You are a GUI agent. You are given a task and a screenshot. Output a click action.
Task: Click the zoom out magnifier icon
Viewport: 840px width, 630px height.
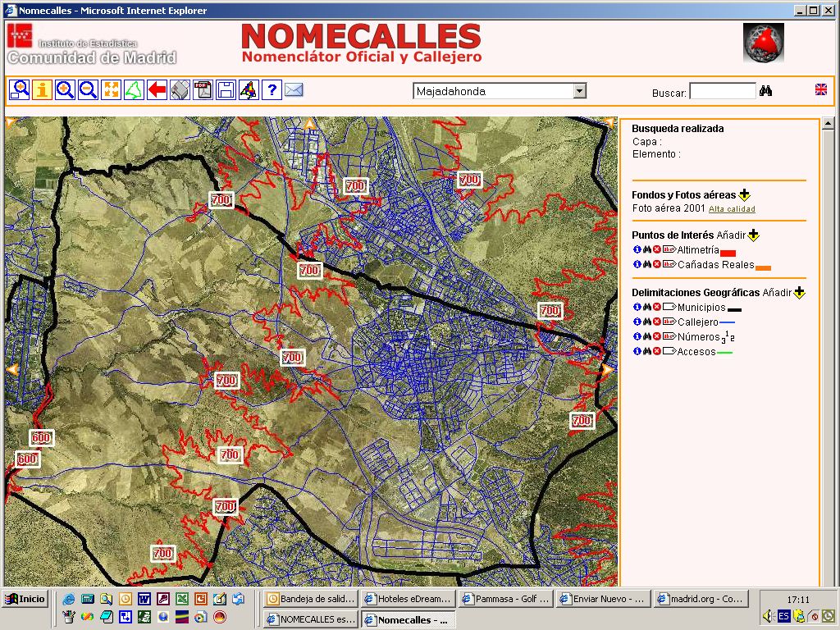[89, 89]
